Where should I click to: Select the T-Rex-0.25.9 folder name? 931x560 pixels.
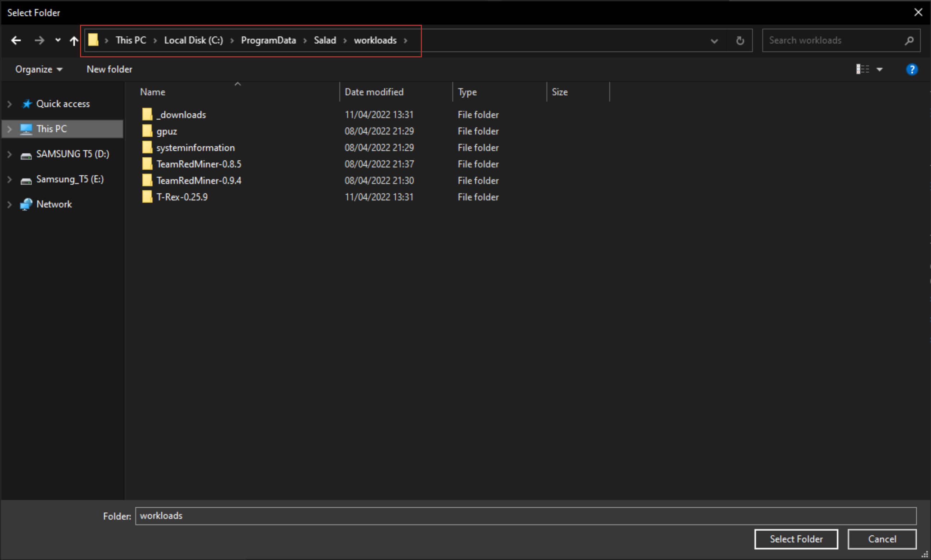[x=182, y=197]
